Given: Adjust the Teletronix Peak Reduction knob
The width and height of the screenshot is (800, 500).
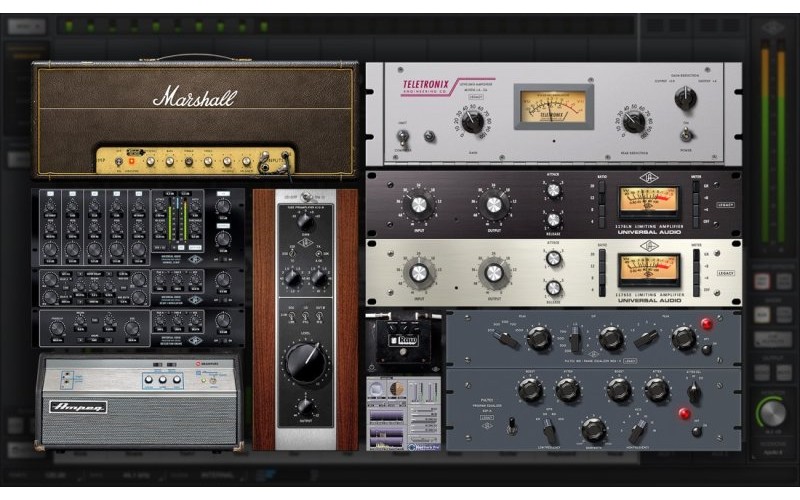Looking at the screenshot, I should tap(634, 122).
